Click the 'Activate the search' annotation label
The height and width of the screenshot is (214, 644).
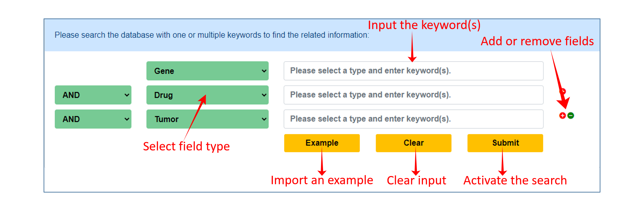pos(515,180)
